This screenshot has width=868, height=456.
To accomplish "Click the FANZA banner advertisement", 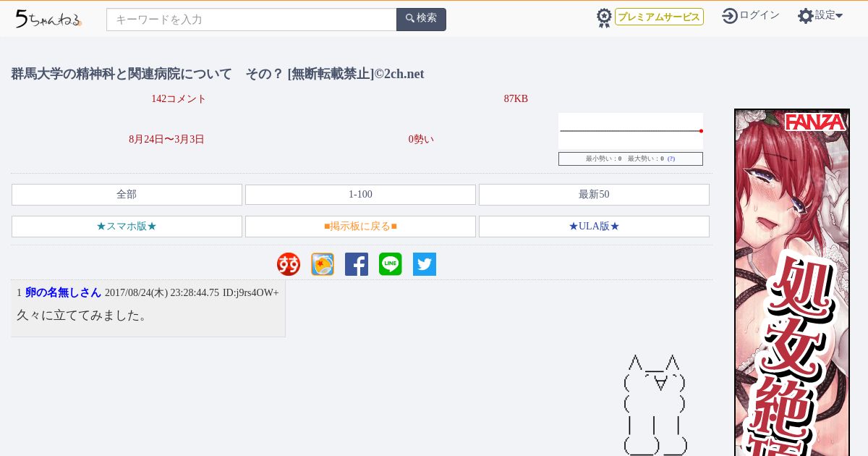I will (x=792, y=282).
